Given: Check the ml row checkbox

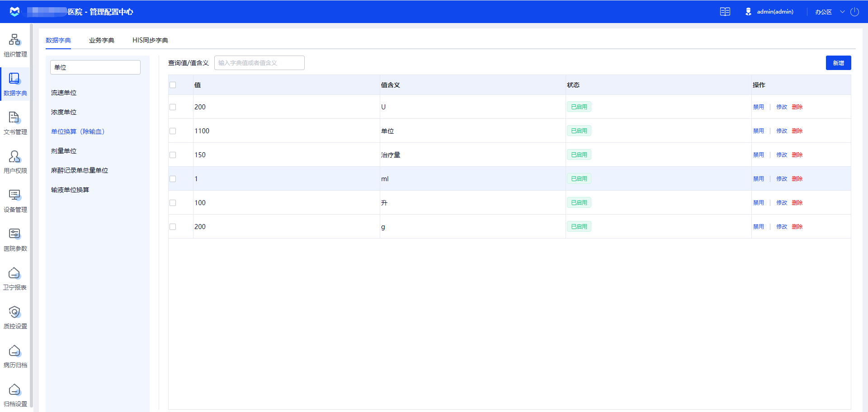Looking at the screenshot, I should pyautogui.click(x=173, y=179).
